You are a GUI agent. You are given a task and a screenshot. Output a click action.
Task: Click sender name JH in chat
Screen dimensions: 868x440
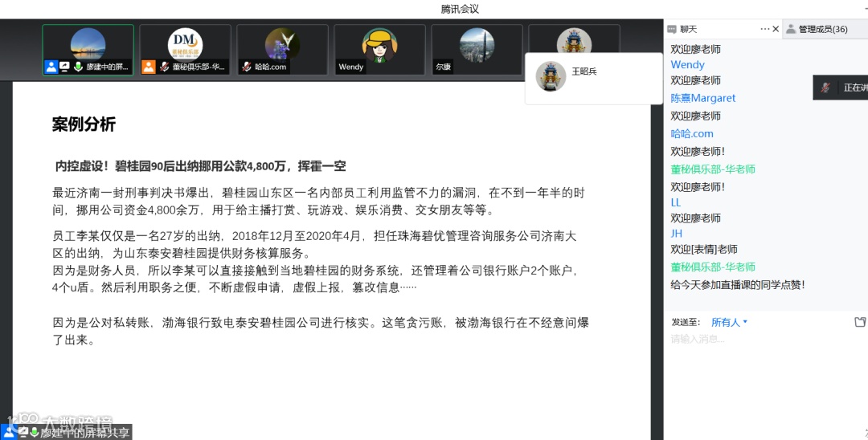pos(677,234)
